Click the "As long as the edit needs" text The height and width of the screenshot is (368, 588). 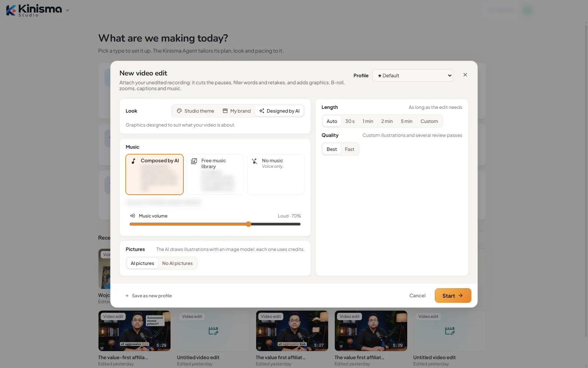(435, 107)
